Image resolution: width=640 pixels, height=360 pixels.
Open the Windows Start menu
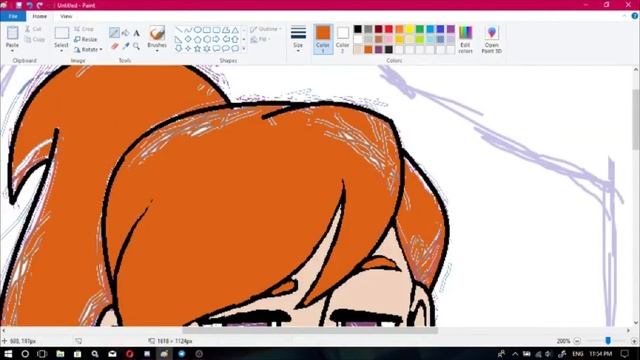[8, 353]
